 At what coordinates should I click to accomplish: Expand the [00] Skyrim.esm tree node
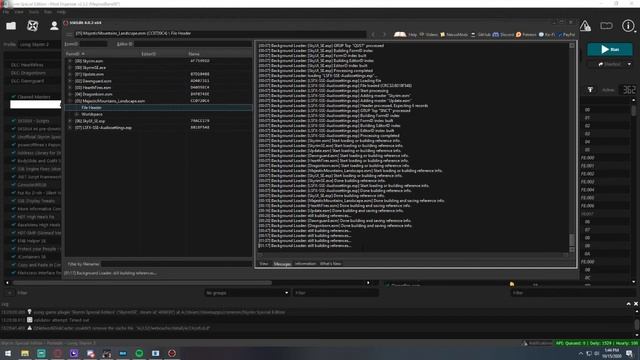(x=70, y=61)
